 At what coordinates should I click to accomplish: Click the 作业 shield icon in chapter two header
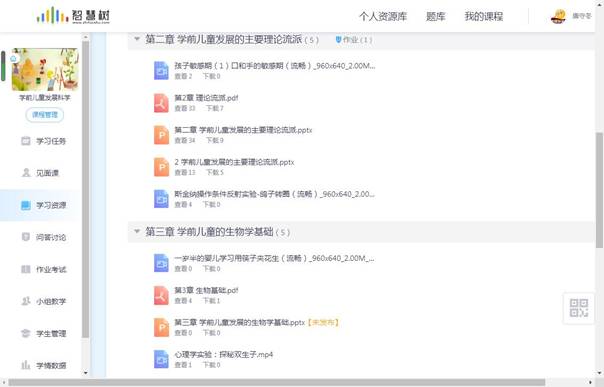339,39
